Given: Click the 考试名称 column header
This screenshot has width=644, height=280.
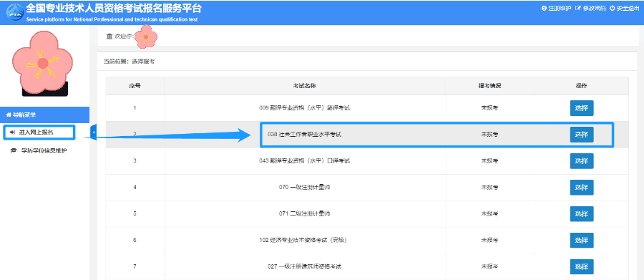Looking at the screenshot, I should coord(304,86).
